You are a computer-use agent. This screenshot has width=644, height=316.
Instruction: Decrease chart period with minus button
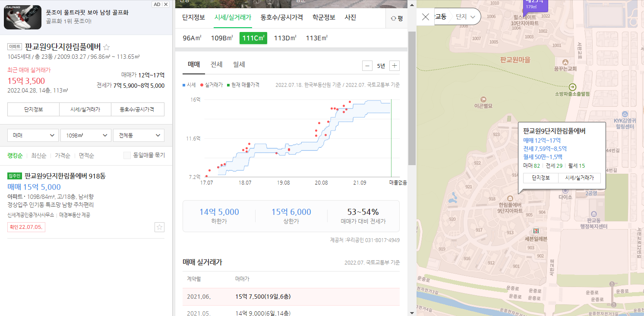367,66
